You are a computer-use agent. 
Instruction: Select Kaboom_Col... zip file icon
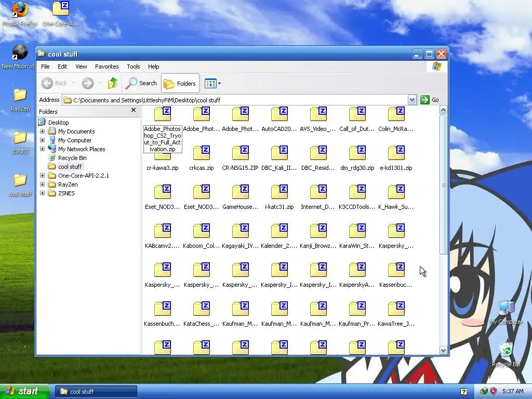pyautogui.click(x=202, y=231)
